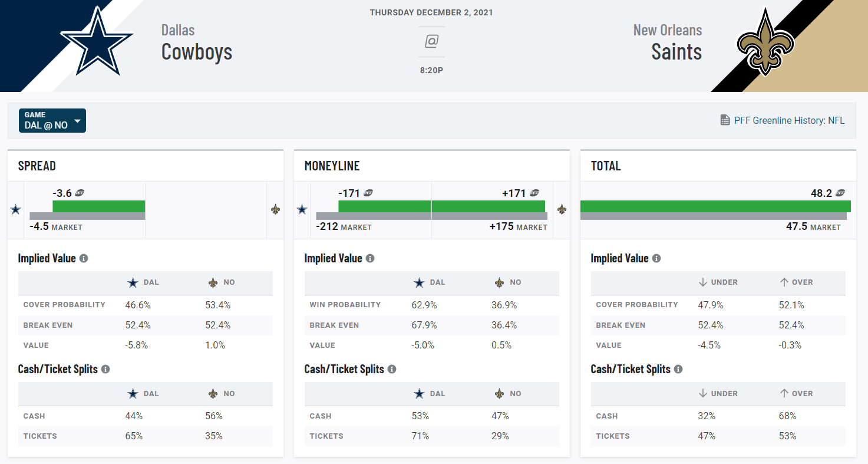Click Saints icon right of Moneyline bar
Viewport: 868px width, 464px height.
point(562,209)
